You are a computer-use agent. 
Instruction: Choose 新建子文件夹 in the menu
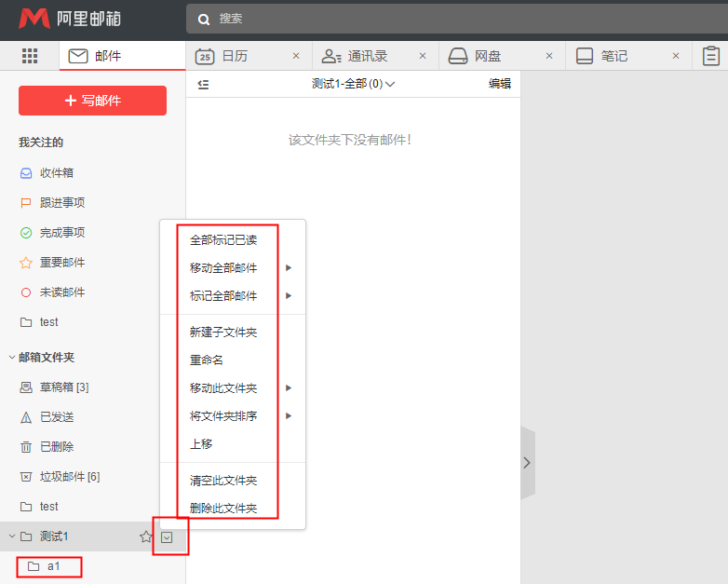223,333
